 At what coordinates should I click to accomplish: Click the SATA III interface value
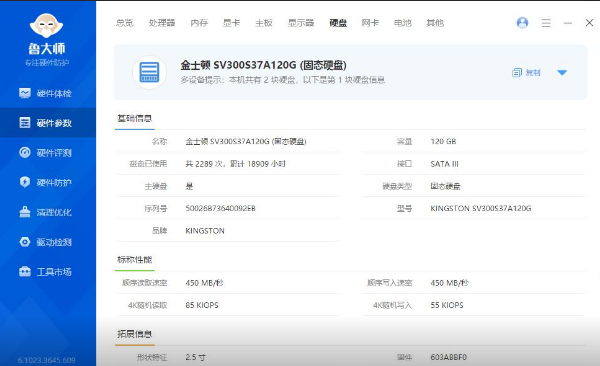click(x=444, y=164)
